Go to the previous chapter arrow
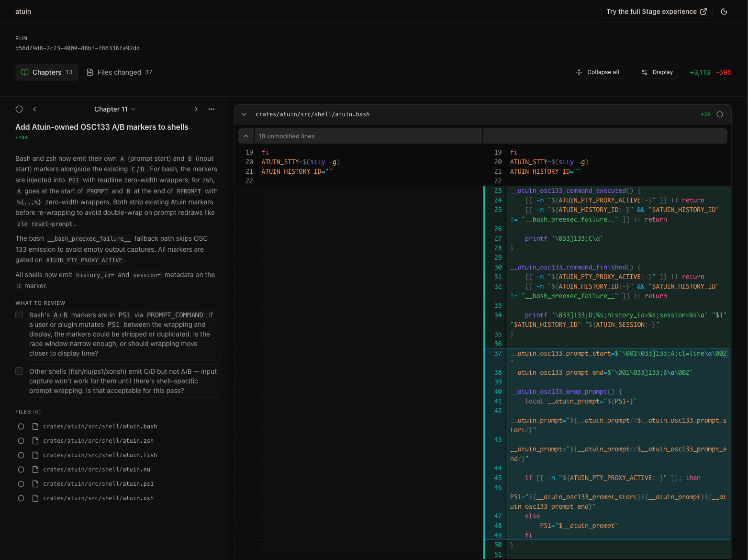Screen dimensions: 748x560 click(34, 109)
